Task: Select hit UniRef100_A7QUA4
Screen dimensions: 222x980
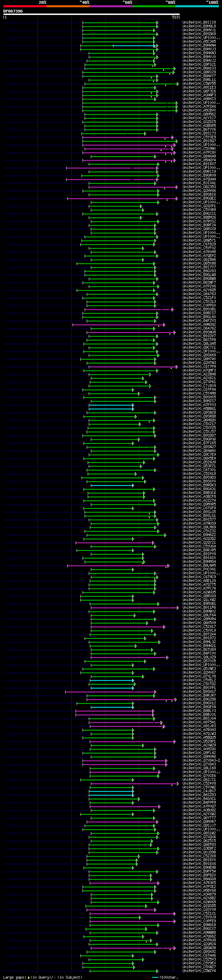Action: tap(199, 179)
